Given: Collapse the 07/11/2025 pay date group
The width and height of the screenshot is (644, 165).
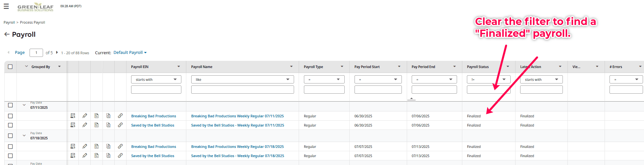Looking at the screenshot, I should tap(24, 105).
